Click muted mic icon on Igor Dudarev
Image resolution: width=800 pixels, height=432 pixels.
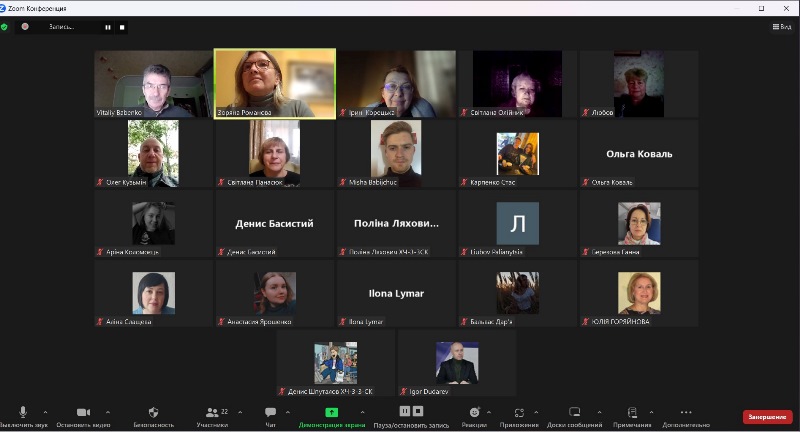coord(403,391)
